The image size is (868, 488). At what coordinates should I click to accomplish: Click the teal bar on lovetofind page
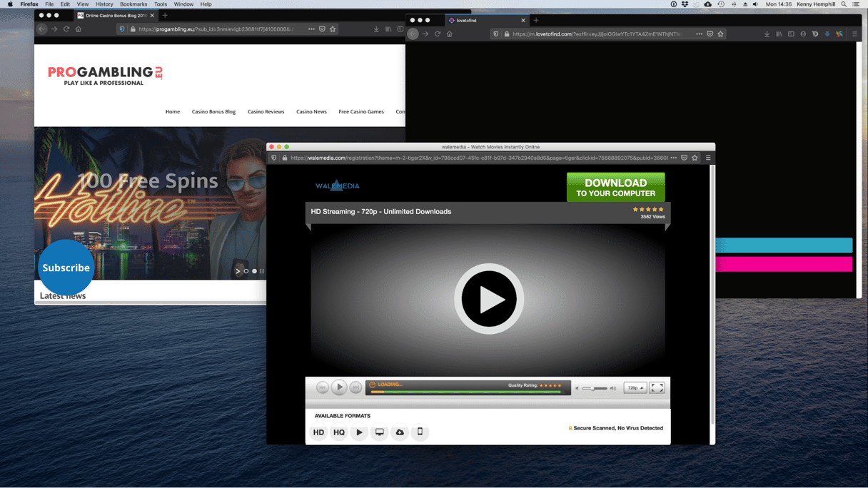(x=784, y=245)
